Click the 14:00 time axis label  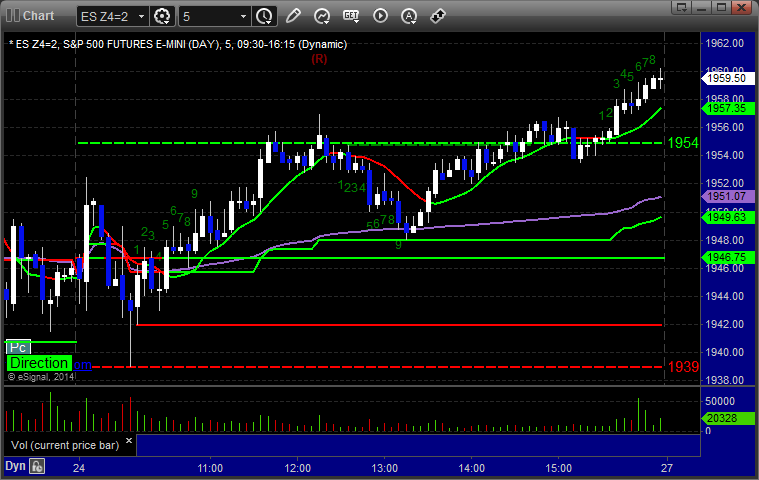tap(471, 468)
